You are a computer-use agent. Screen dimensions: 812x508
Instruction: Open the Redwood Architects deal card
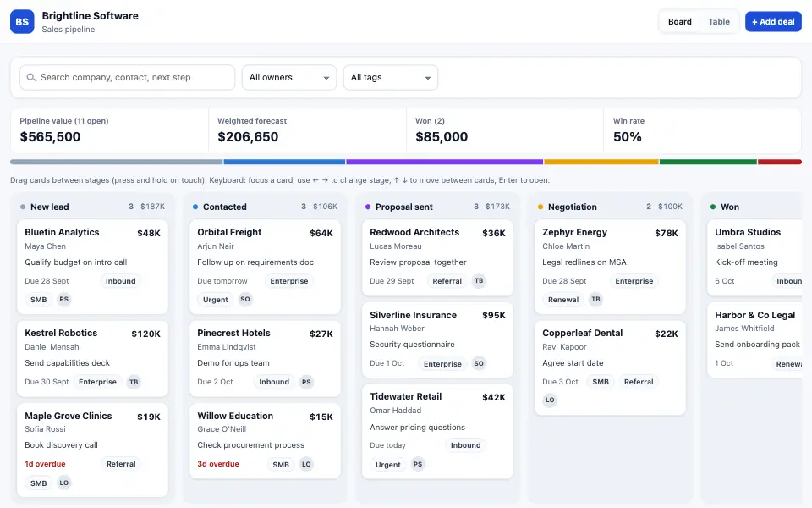coord(437,257)
